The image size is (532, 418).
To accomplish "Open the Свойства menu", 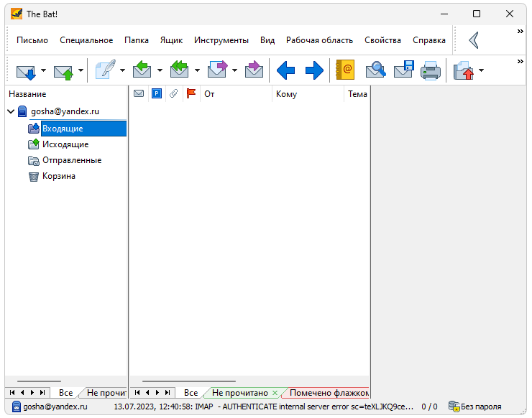I will click(x=382, y=40).
